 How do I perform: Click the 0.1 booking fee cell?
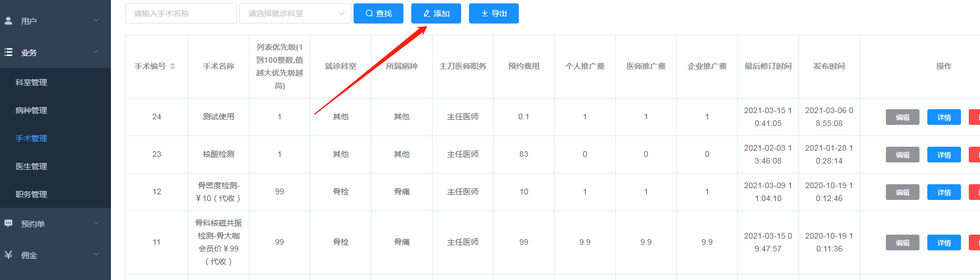click(x=524, y=116)
